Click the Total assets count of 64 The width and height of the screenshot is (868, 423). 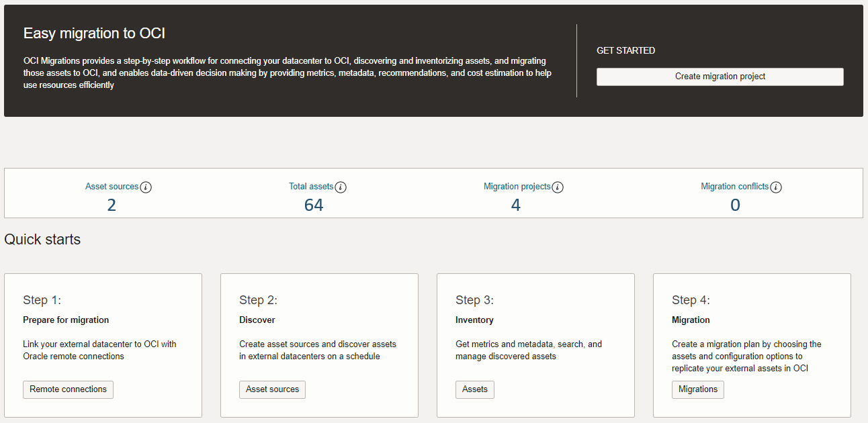click(x=313, y=204)
